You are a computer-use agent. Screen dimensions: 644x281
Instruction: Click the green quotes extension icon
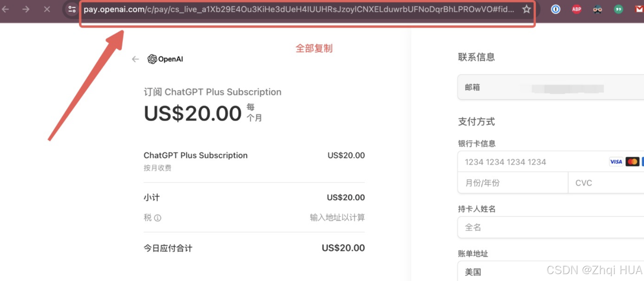pos(618,9)
